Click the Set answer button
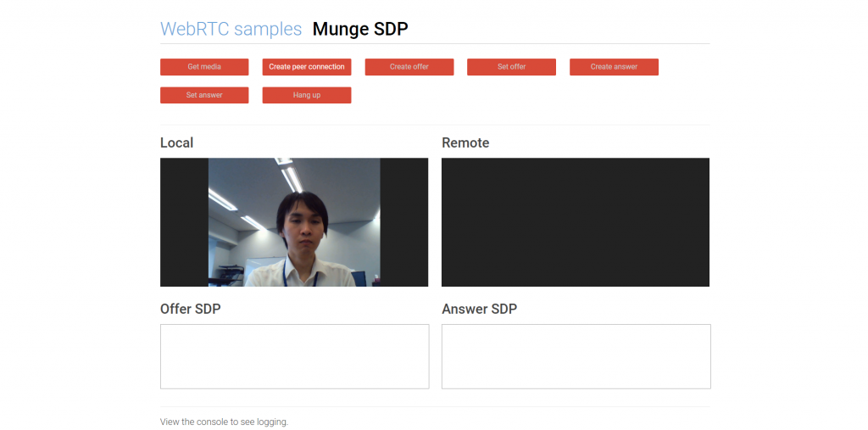 click(204, 95)
